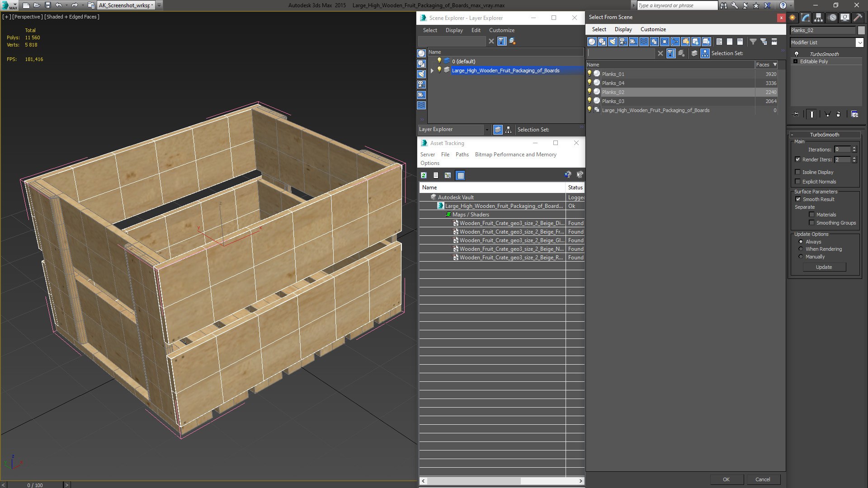Save the scene with the floppy disk icon
Screen dimensions: 868x488
point(47,5)
